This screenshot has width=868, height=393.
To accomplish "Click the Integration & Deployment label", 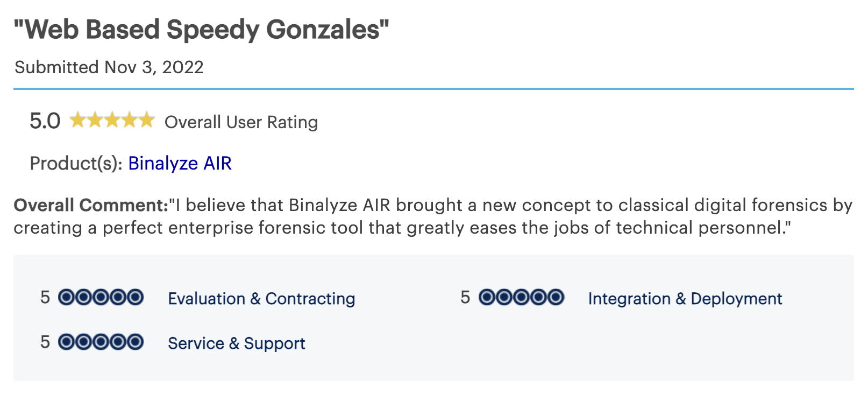I will [x=685, y=299].
